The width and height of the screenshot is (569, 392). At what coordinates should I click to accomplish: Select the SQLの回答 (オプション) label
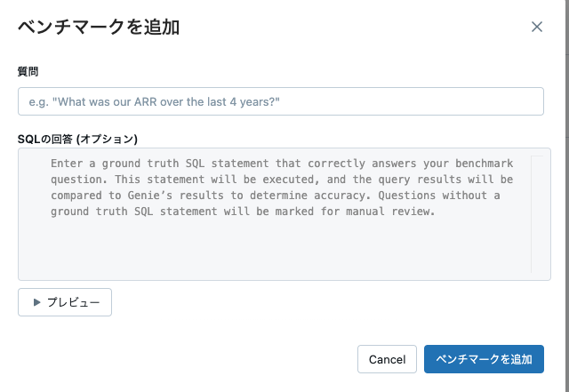(x=77, y=139)
